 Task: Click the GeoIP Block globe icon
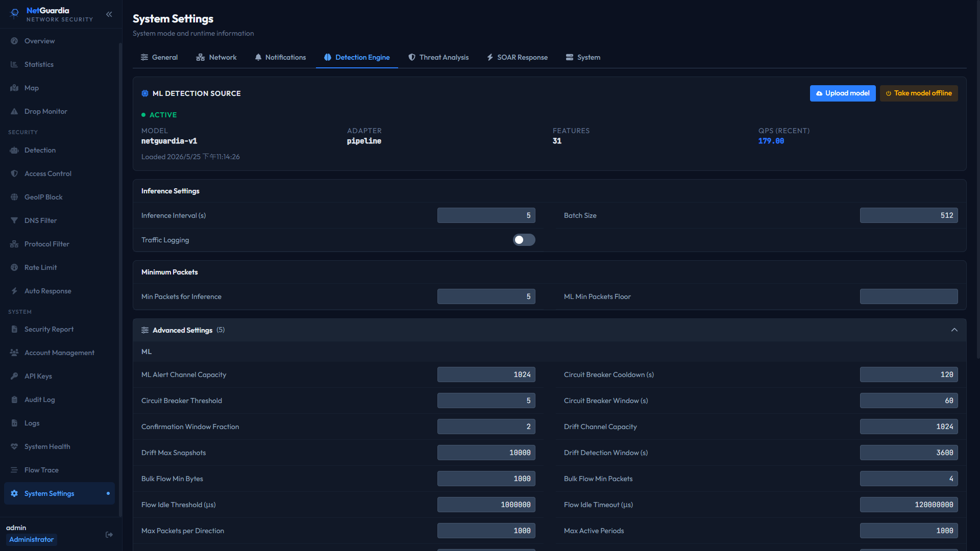14,197
